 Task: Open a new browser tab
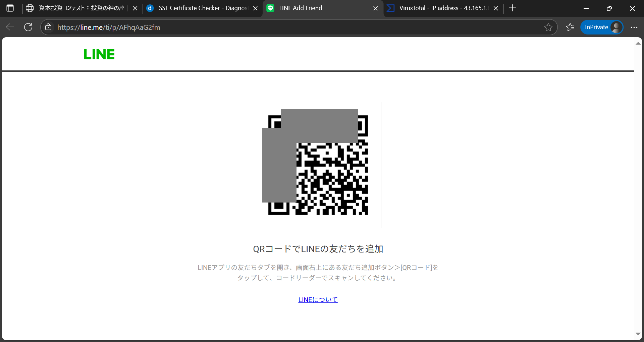click(x=512, y=8)
